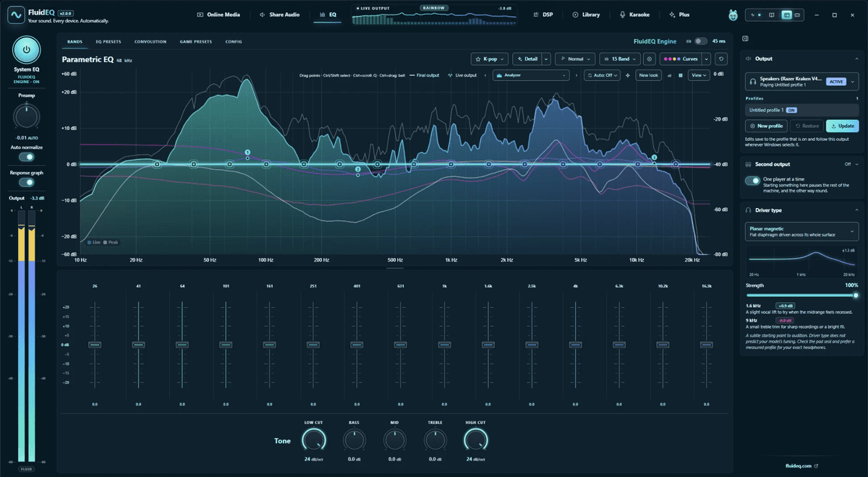Image resolution: width=868 pixels, height=477 pixels.
Task: Switch to the Bands tab
Action: click(x=75, y=41)
